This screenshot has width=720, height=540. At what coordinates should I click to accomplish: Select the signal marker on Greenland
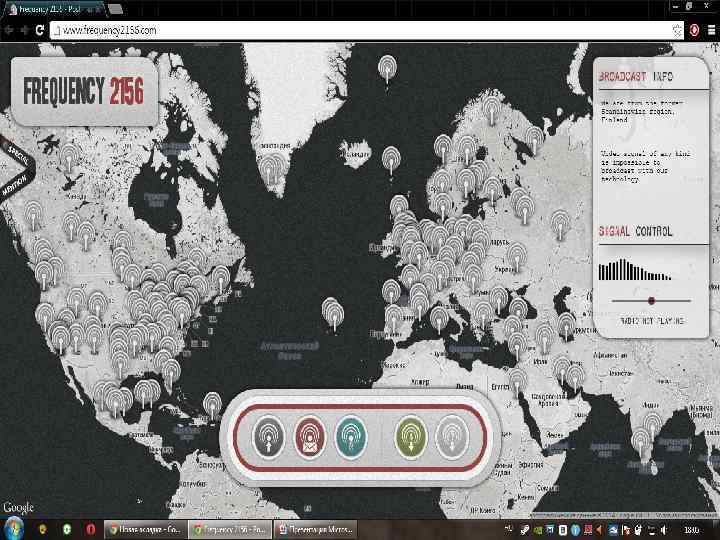(x=273, y=169)
